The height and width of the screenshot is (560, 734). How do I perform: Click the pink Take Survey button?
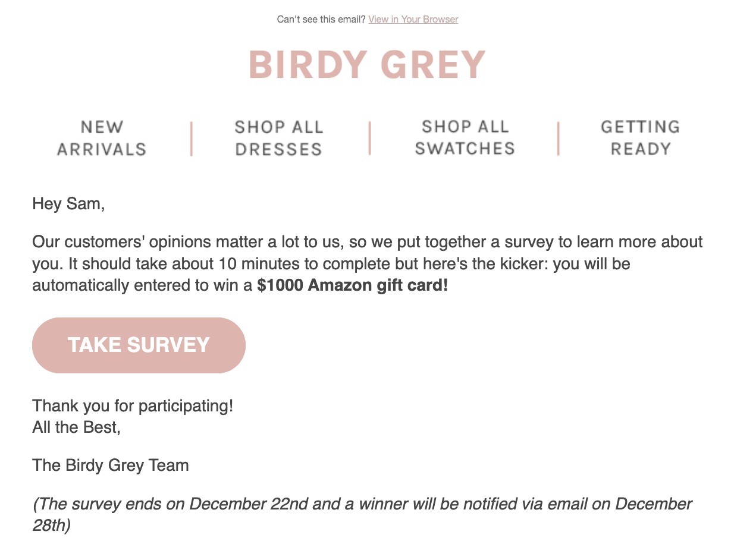click(139, 345)
